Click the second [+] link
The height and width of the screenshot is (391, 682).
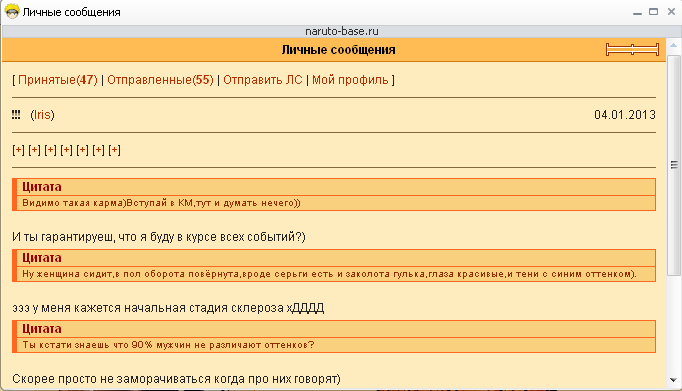pyautogui.click(x=34, y=150)
